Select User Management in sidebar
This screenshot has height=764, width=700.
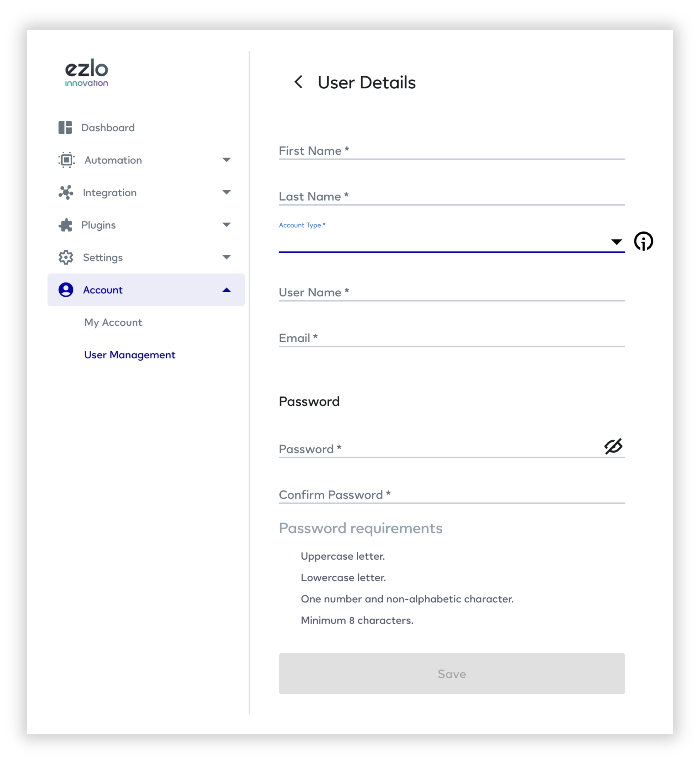pos(130,355)
